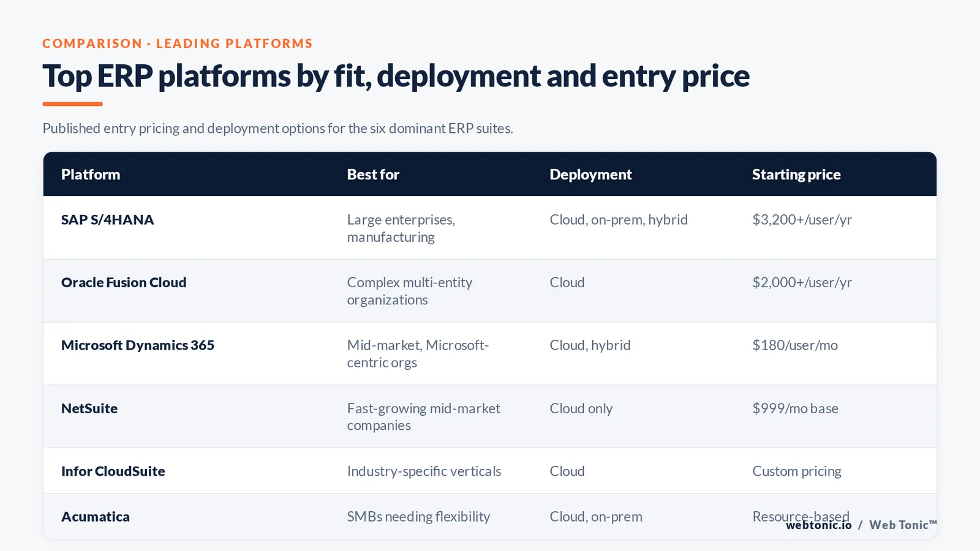Click 'Large enterprises, manufacturing' cell
Screen dimensions: 980x551
point(401,228)
